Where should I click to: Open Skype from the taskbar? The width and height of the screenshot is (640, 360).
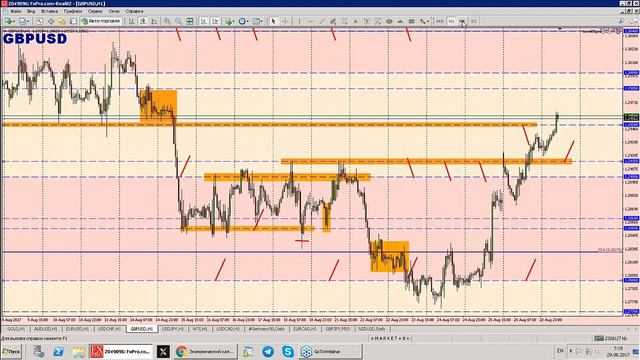coord(288,351)
